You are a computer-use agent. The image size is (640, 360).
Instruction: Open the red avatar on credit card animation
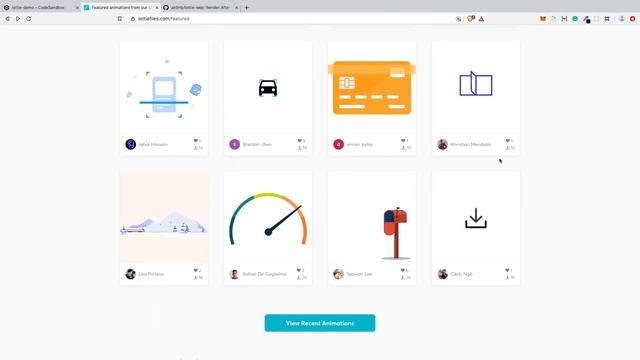338,144
